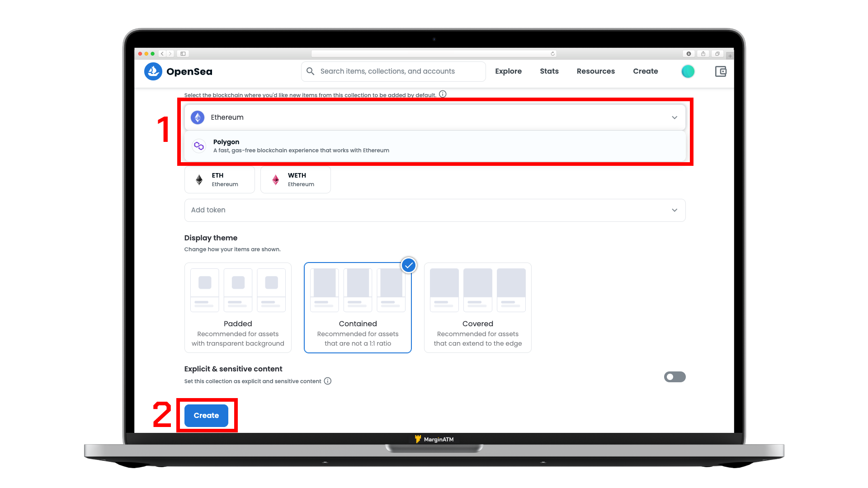Viewport: 868px width, 488px height.
Task: Click the blue Create button
Action: click(206, 416)
